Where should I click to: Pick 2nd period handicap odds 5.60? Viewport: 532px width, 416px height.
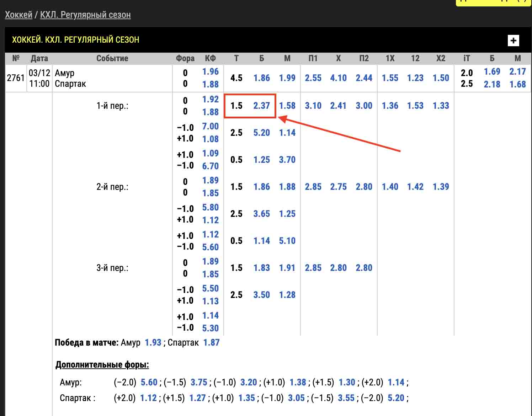tap(211, 247)
